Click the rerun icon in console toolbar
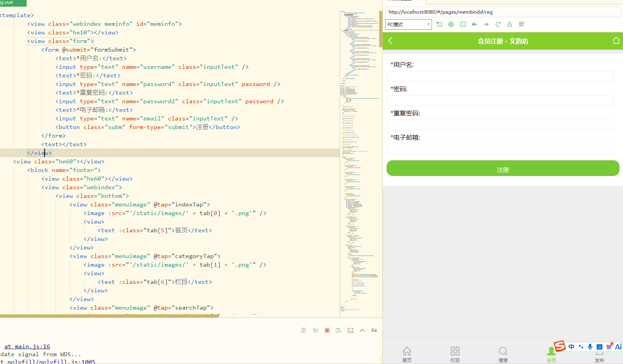623x364 pixels. [x=315, y=330]
